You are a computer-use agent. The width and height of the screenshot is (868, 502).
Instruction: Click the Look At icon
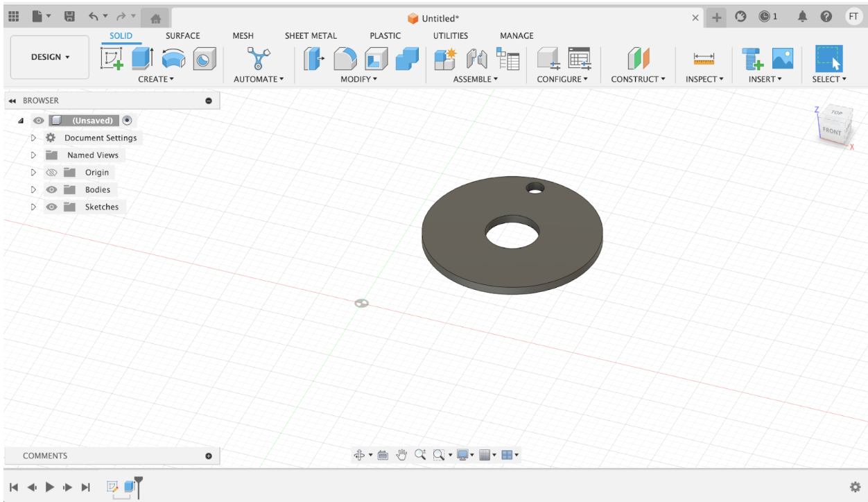click(x=383, y=455)
